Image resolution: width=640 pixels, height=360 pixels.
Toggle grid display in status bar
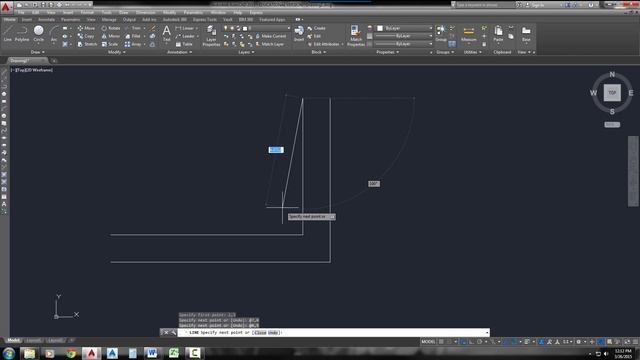tap(441, 342)
